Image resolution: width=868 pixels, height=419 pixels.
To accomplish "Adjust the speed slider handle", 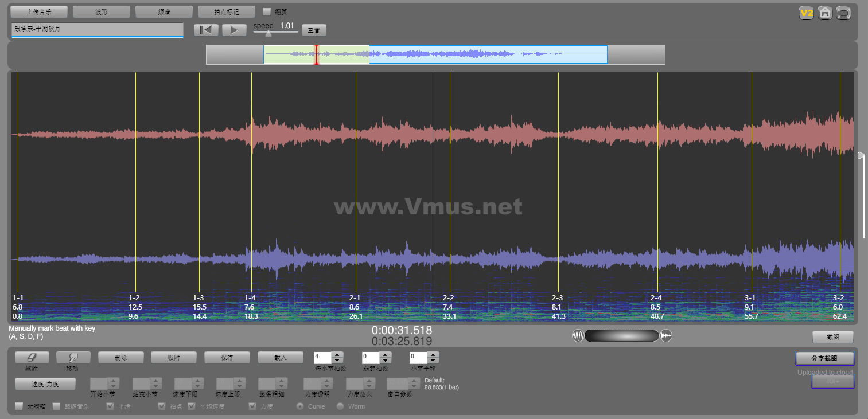I will coord(268,33).
